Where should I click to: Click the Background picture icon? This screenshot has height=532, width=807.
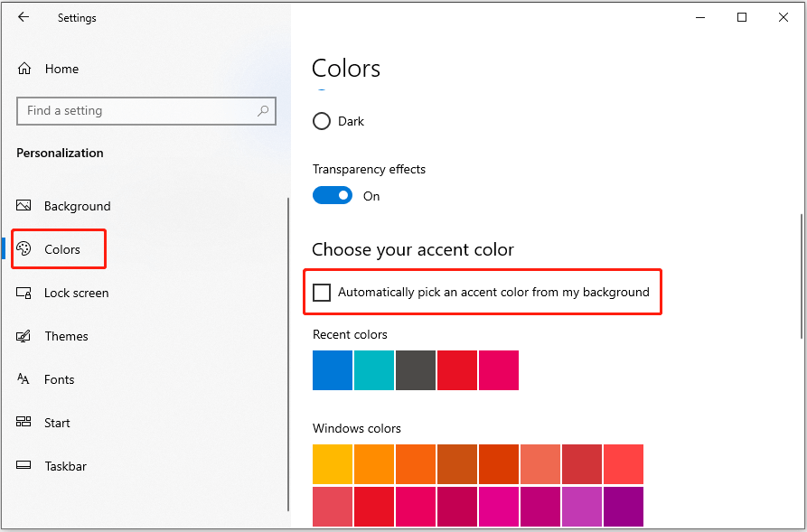[x=24, y=206]
